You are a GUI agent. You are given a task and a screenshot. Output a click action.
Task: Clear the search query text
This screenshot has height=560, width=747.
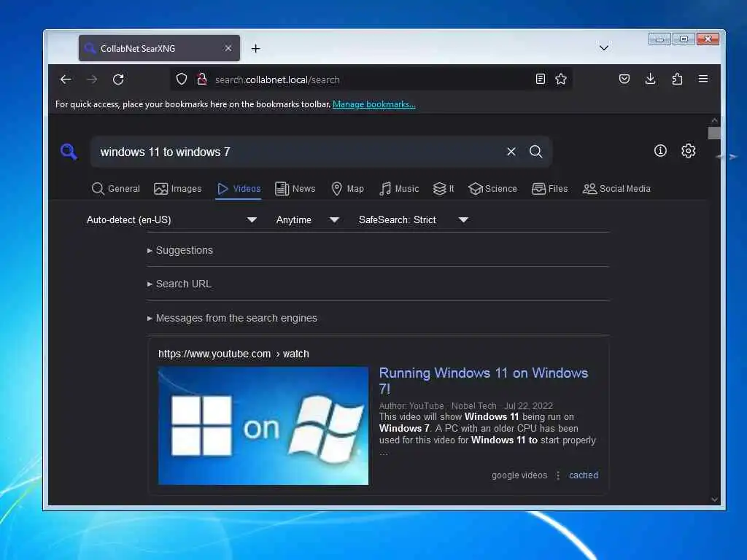point(511,152)
